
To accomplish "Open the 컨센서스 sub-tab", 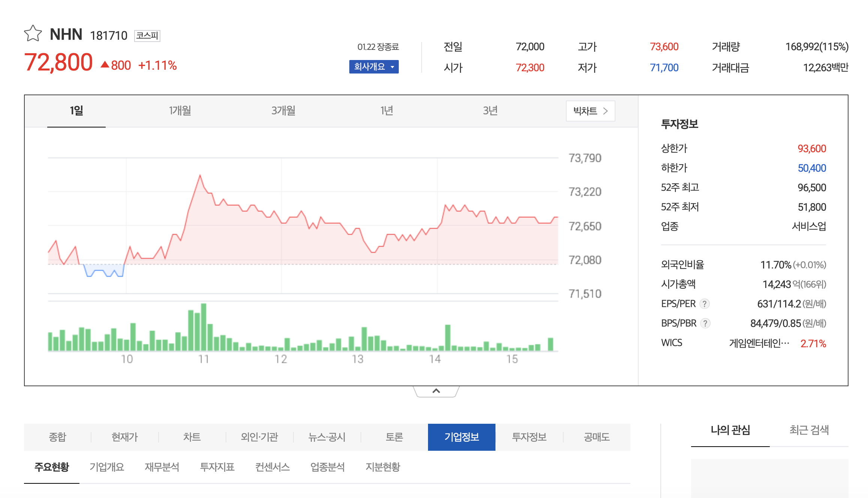I will (272, 467).
